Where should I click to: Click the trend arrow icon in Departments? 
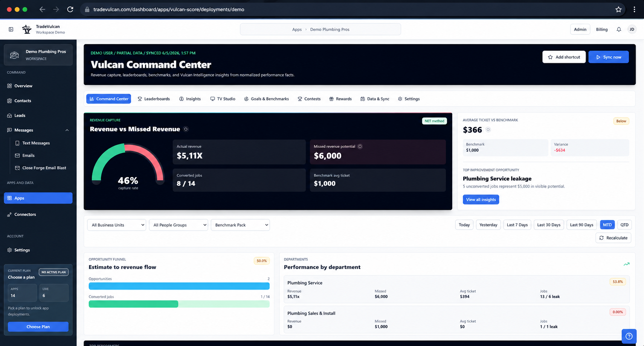(x=626, y=264)
